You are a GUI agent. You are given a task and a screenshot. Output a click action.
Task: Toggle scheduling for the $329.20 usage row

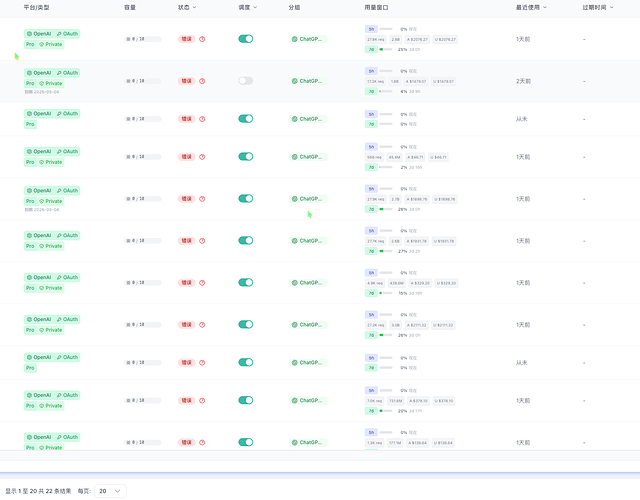click(x=246, y=282)
